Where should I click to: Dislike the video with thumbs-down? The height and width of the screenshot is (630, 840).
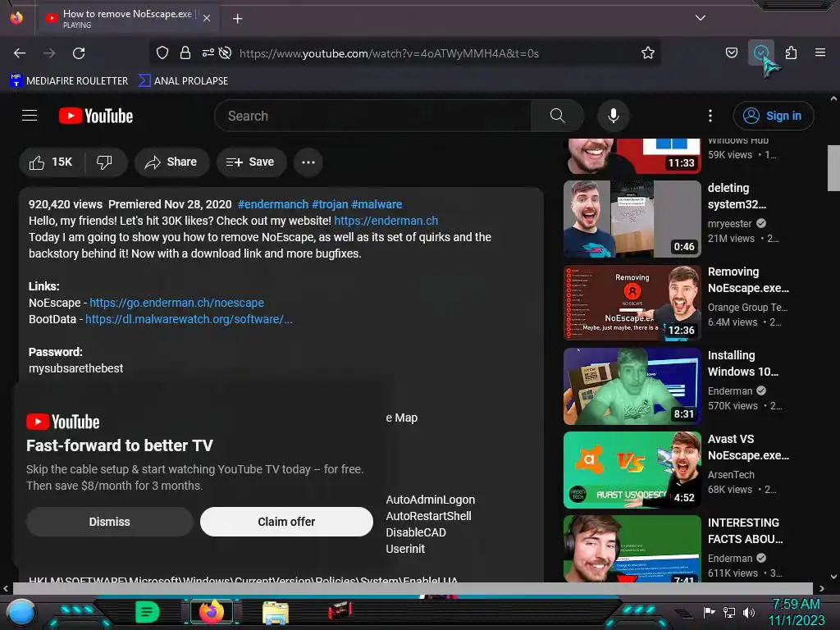(104, 162)
